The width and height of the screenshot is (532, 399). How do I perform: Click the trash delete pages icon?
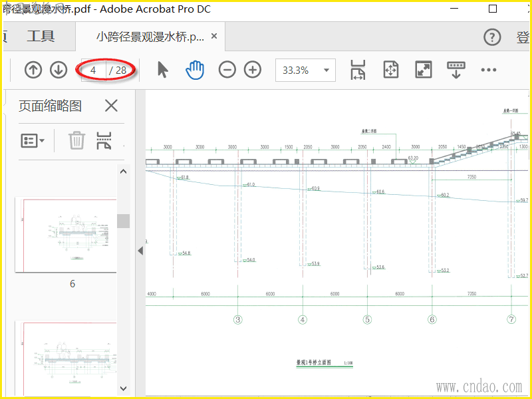pos(76,140)
